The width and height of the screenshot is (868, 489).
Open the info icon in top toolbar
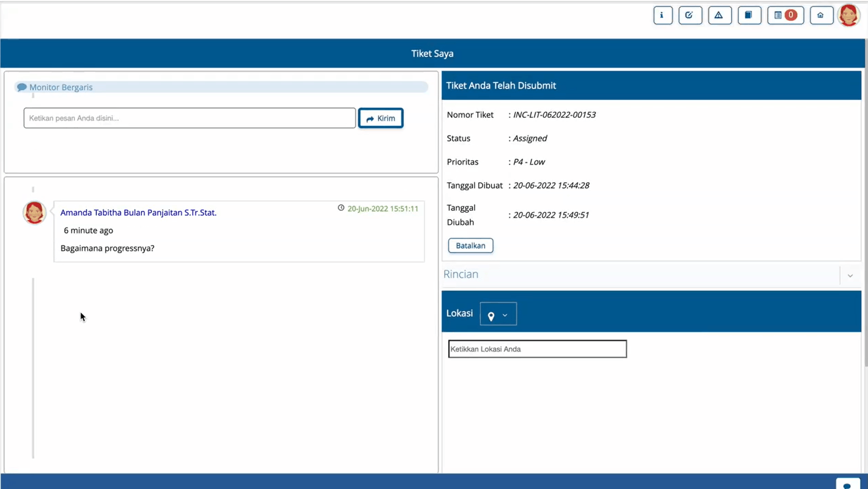pyautogui.click(x=662, y=15)
